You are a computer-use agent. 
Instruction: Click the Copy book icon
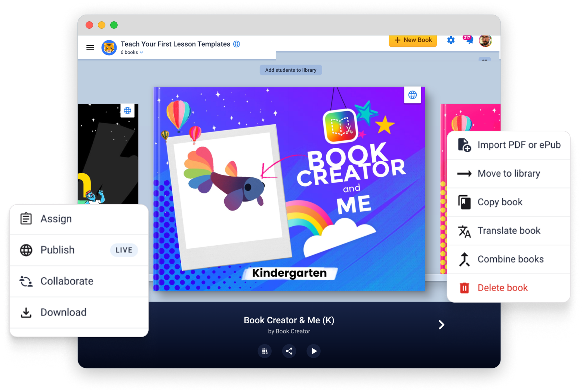point(464,202)
